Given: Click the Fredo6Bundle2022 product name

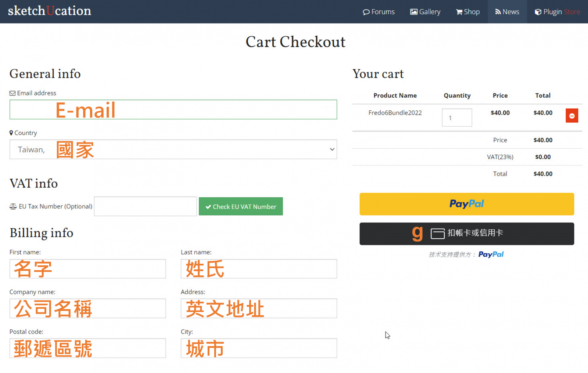Looking at the screenshot, I should pos(395,113).
